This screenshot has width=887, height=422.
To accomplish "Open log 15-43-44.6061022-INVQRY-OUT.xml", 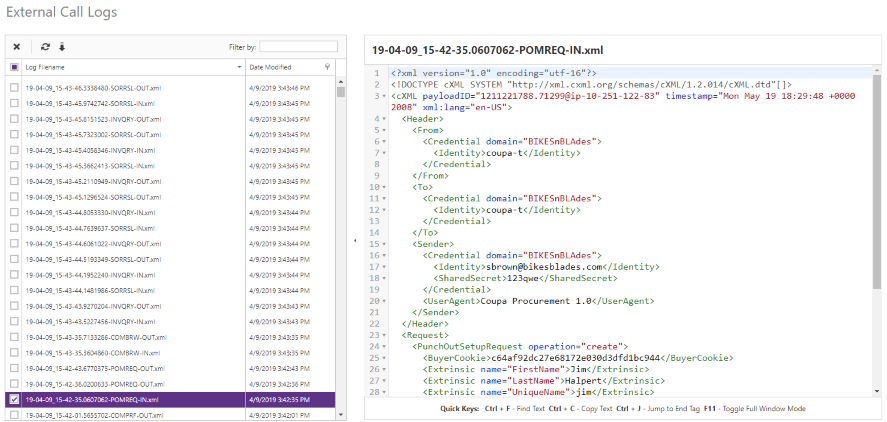I will coord(93,244).
